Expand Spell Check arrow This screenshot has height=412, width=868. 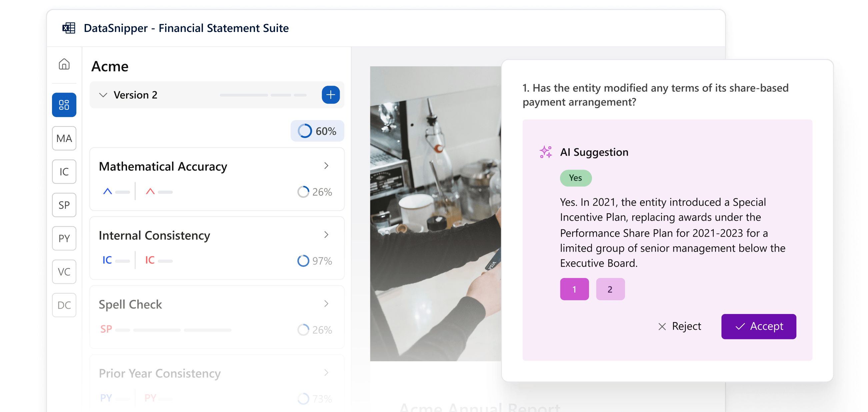click(x=326, y=304)
